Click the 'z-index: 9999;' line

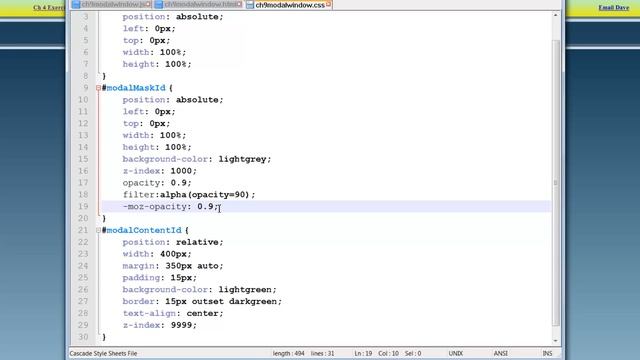point(160,325)
